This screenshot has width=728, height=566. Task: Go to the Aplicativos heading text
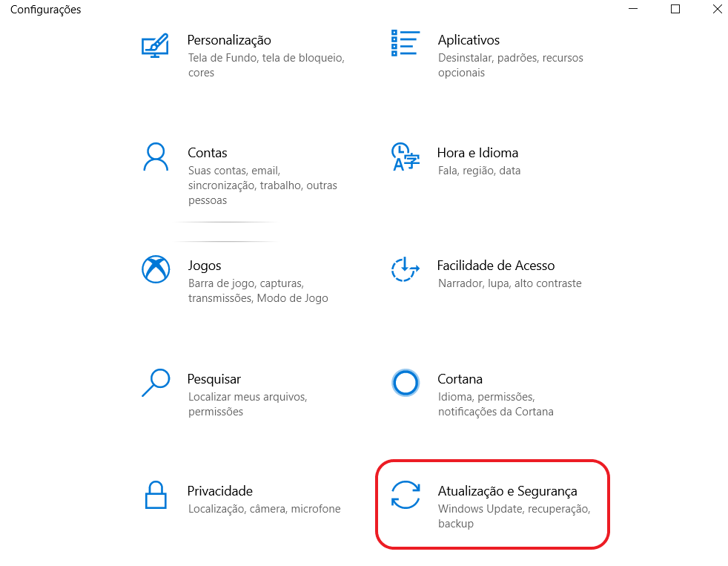(x=469, y=40)
